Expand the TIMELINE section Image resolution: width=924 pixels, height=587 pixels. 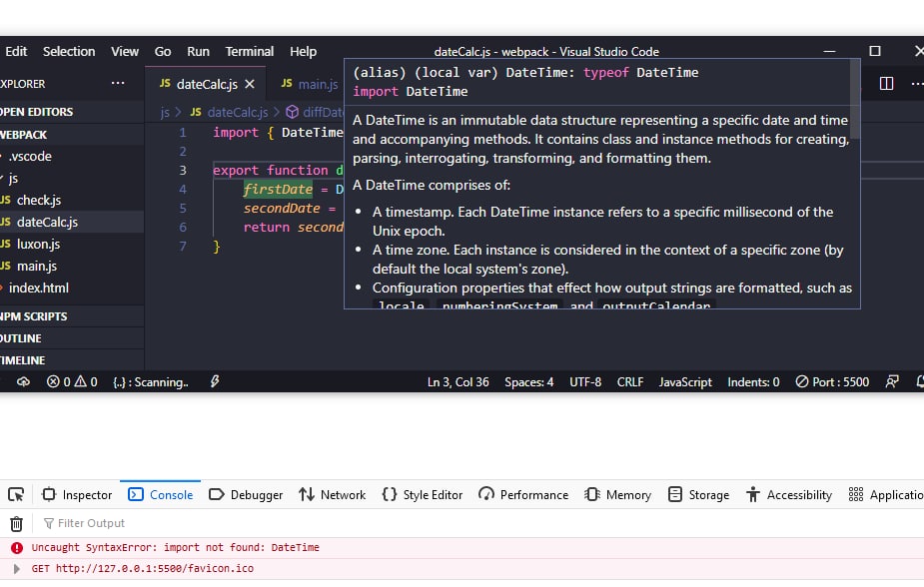point(72,360)
